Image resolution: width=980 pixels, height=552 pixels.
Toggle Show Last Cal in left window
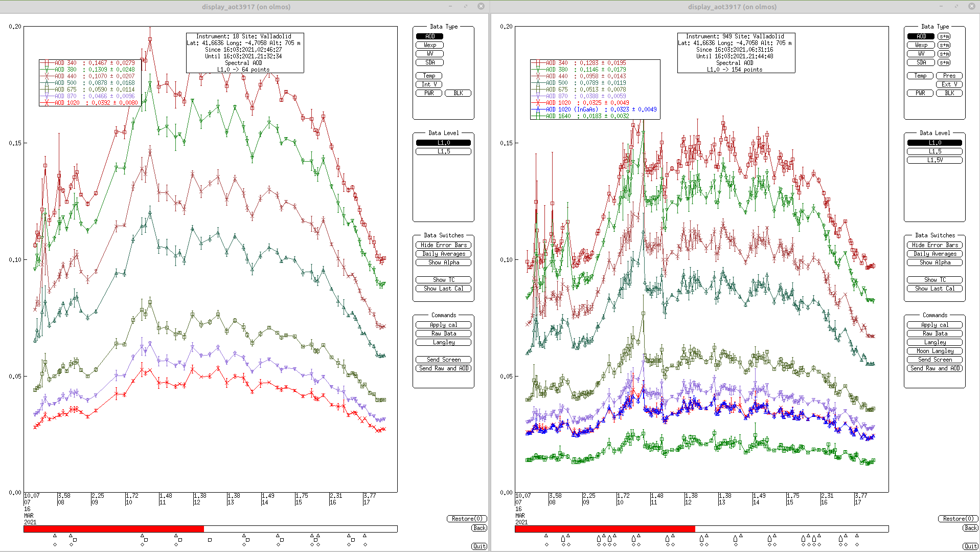(443, 289)
